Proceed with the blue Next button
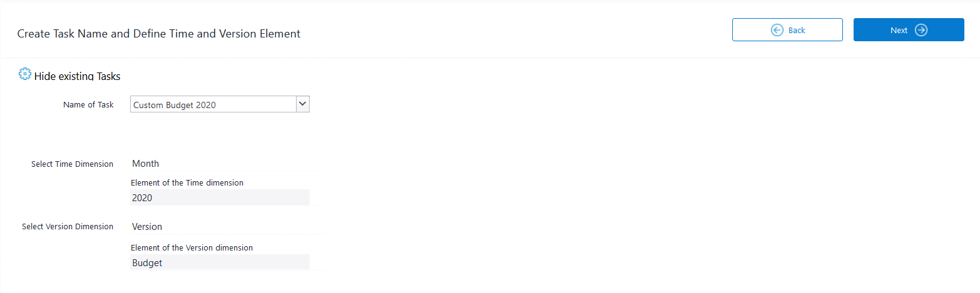Screen dimensions: 980x293 909,30
